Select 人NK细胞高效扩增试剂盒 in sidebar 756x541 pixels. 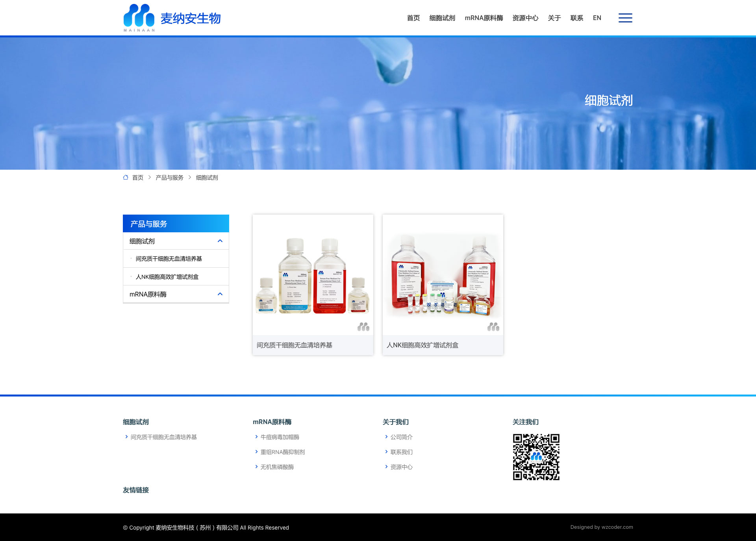click(x=167, y=277)
